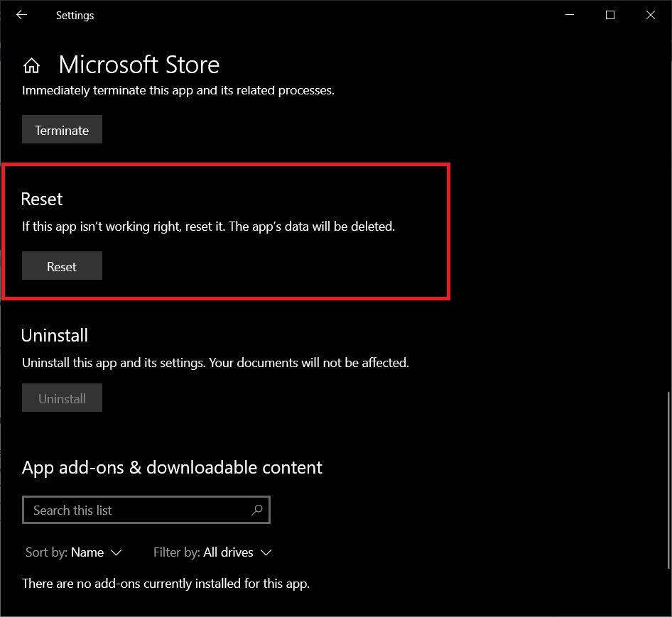
Task: Click 'App add-ons & downloadable content' heading
Action: pos(172,467)
